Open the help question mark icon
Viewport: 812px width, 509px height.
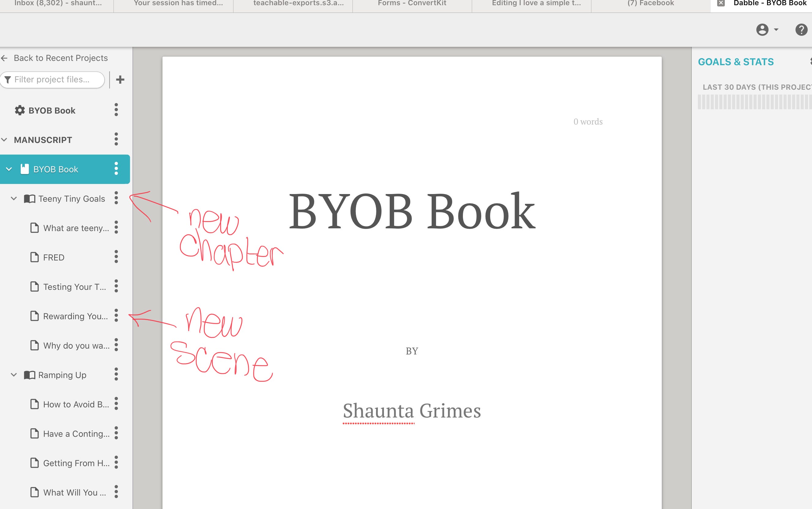coord(802,30)
